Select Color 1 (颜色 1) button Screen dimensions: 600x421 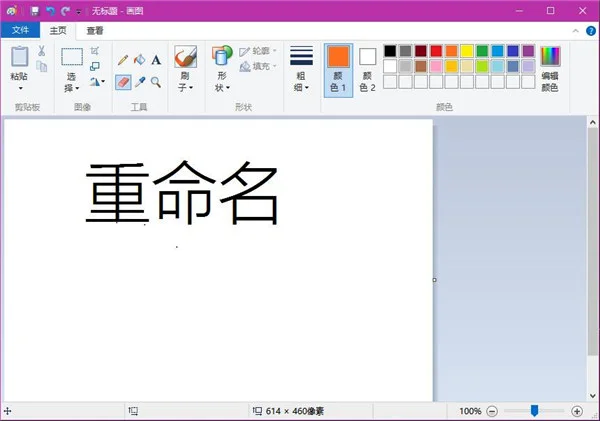click(x=338, y=70)
